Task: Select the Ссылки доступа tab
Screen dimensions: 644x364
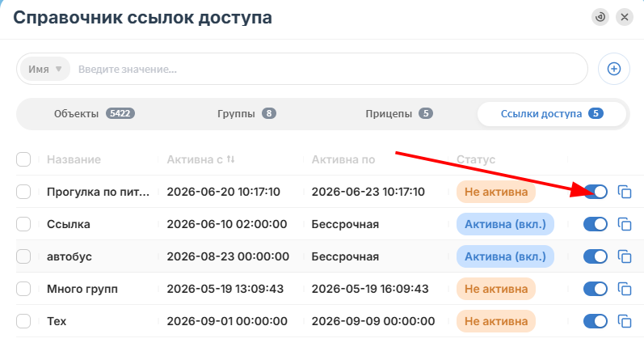Action: (552, 113)
